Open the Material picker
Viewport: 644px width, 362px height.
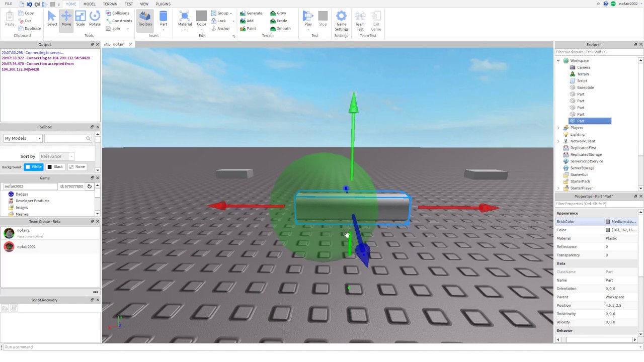tap(185, 19)
